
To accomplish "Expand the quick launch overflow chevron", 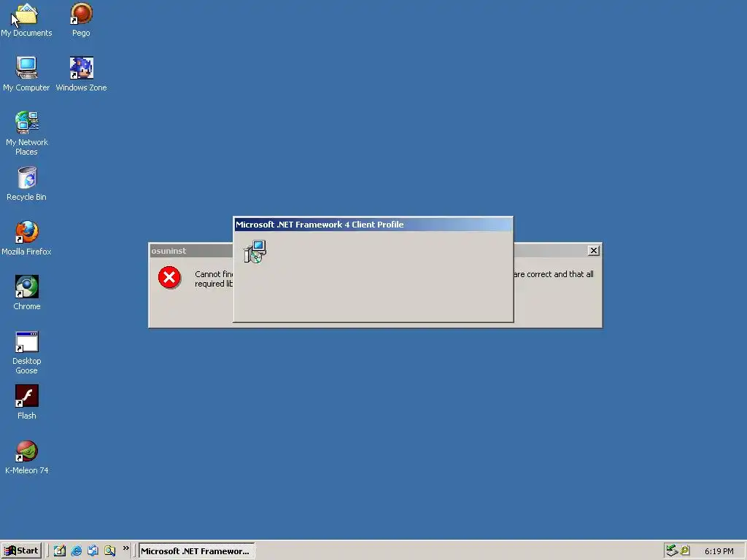I will pyautogui.click(x=125, y=548).
